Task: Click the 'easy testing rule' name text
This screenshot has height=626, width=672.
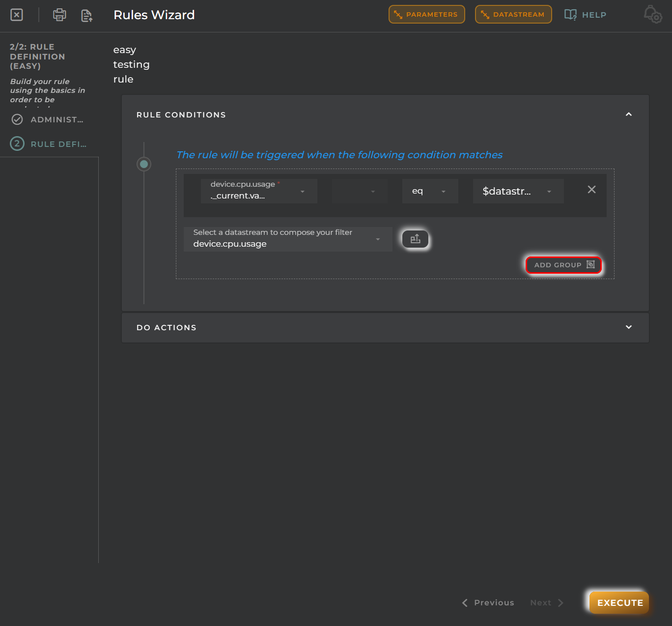Action: click(131, 64)
